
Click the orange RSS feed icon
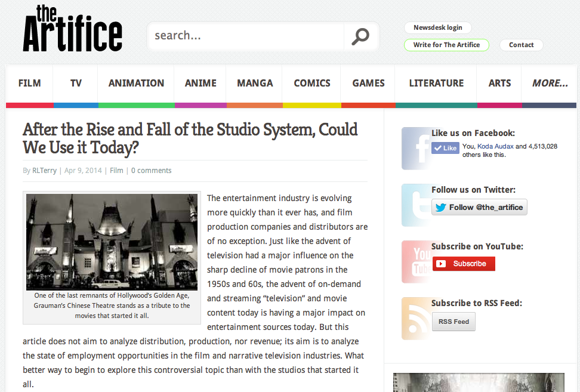[415, 318]
